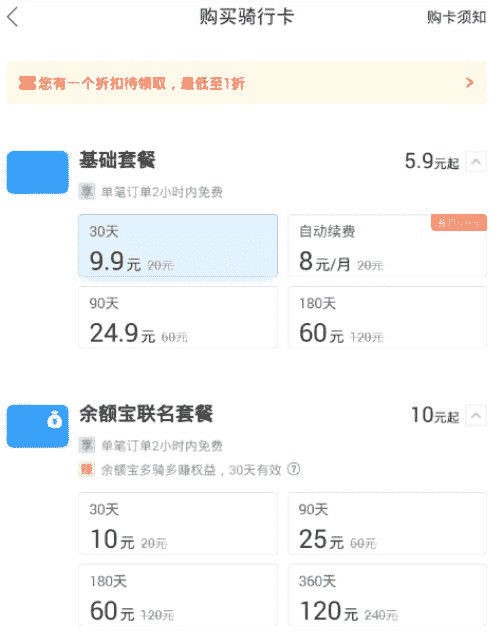Tap the 余额宝联名套餐 heading text

[x=146, y=413]
